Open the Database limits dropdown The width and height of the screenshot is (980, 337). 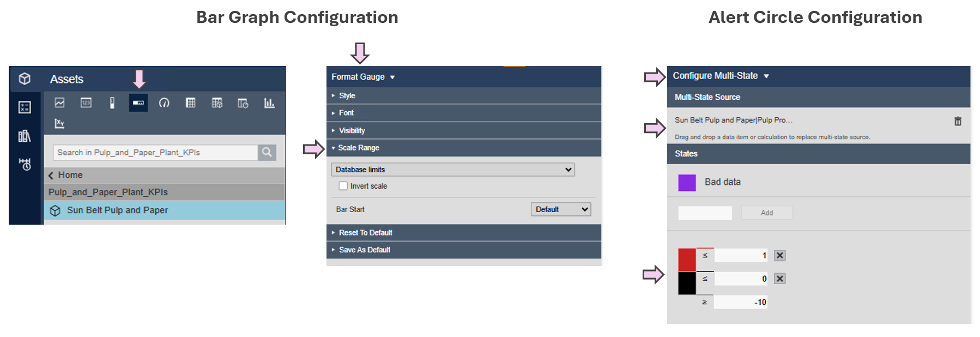tap(452, 170)
